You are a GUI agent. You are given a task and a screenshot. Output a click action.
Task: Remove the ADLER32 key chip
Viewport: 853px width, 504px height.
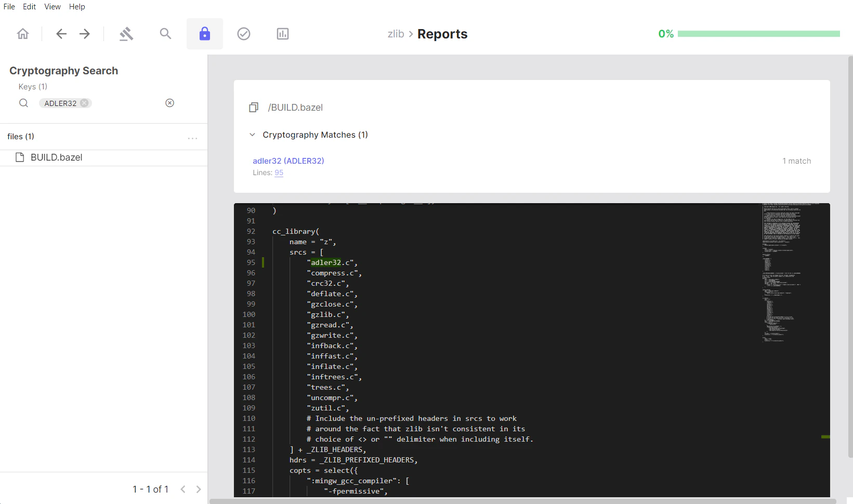(84, 103)
